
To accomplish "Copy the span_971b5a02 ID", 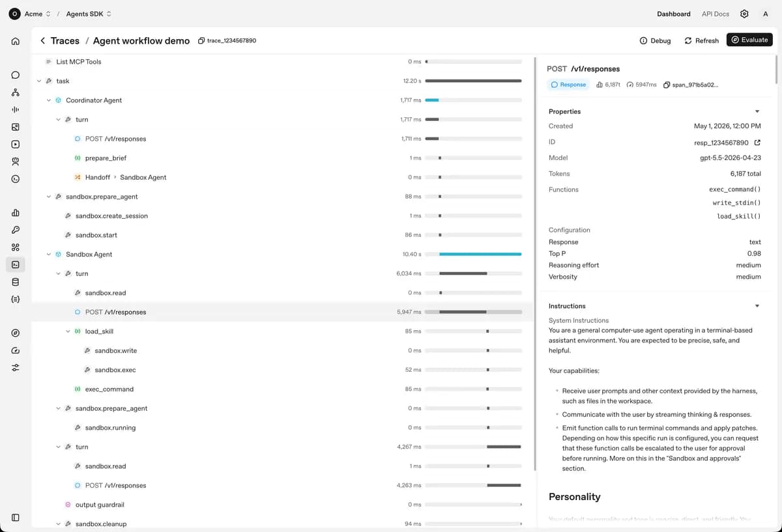I will click(x=691, y=85).
